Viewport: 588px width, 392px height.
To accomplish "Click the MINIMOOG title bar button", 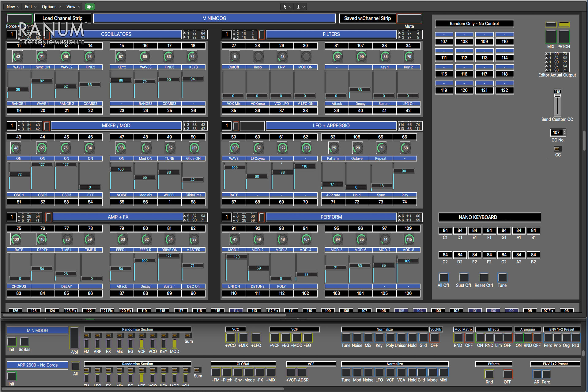I will (x=214, y=18).
